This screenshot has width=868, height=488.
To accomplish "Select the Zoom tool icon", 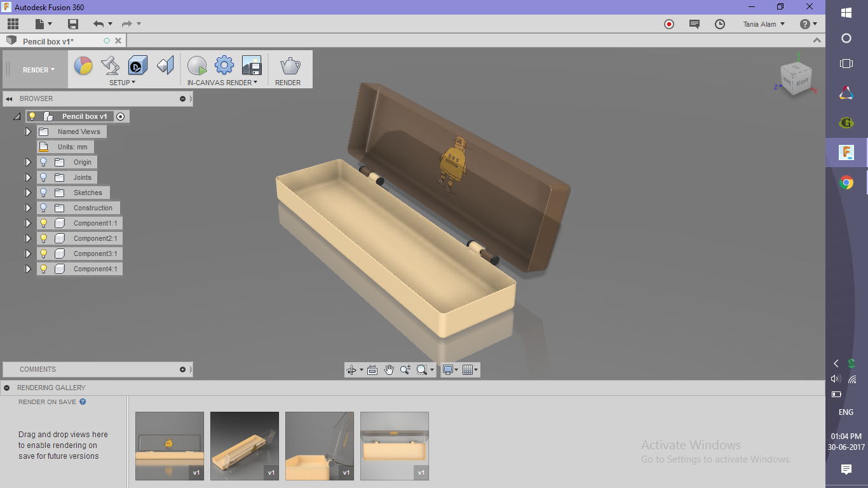I will click(405, 370).
